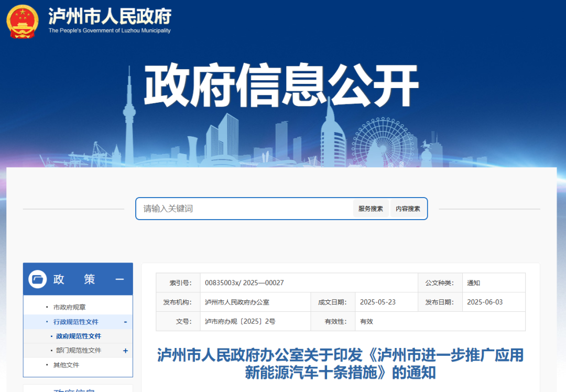Click the 政府信息公开 banner heading
566x392 pixels.
pyautogui.click(x=281, y=85)
